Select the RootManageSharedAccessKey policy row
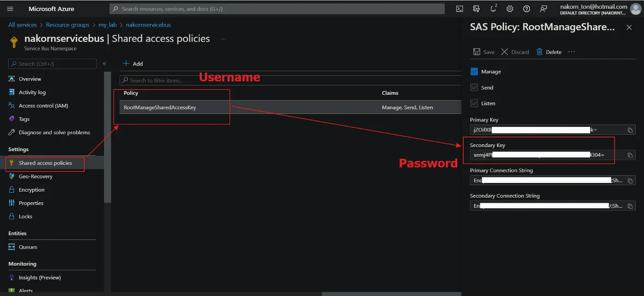The width and height of the screenshot is (644, 296). (x=290, y=107)
